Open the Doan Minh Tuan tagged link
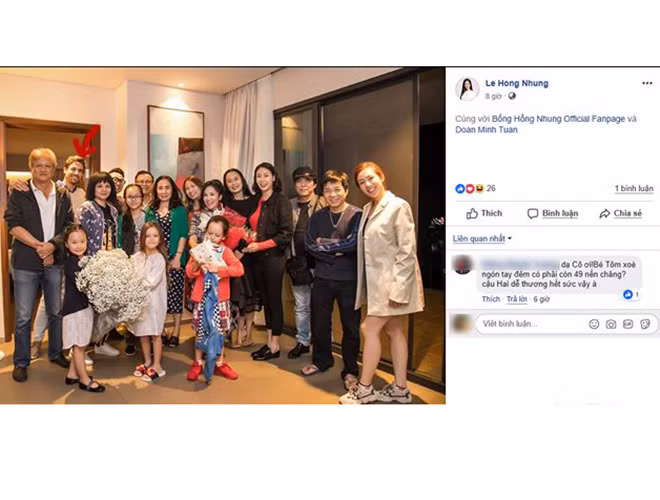 486,130
